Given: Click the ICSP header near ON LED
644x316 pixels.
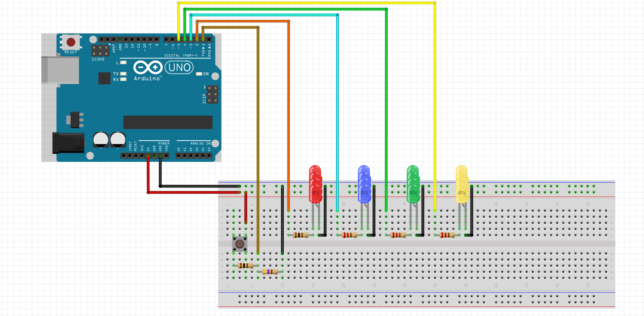Looking at the screenshot, I should 213,95.
